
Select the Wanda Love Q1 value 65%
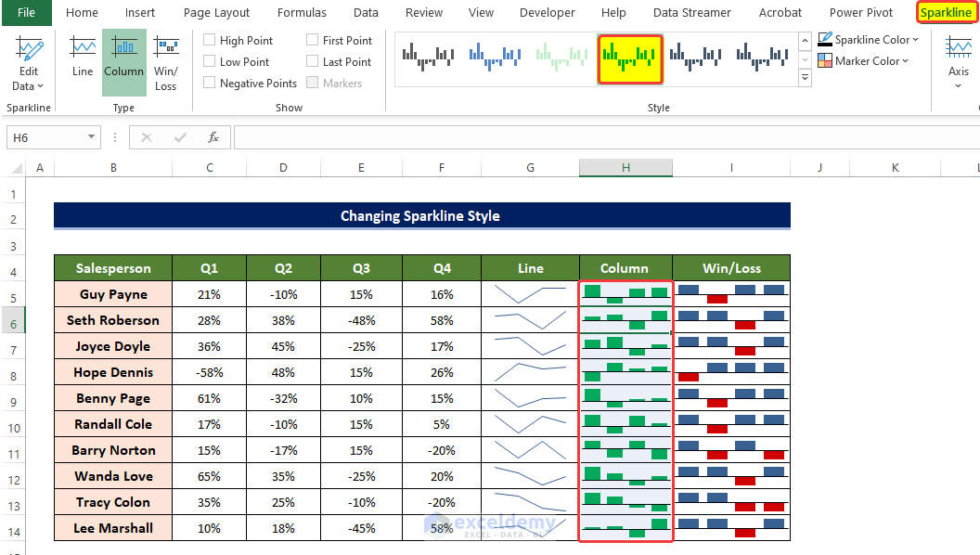pos(209,476)
